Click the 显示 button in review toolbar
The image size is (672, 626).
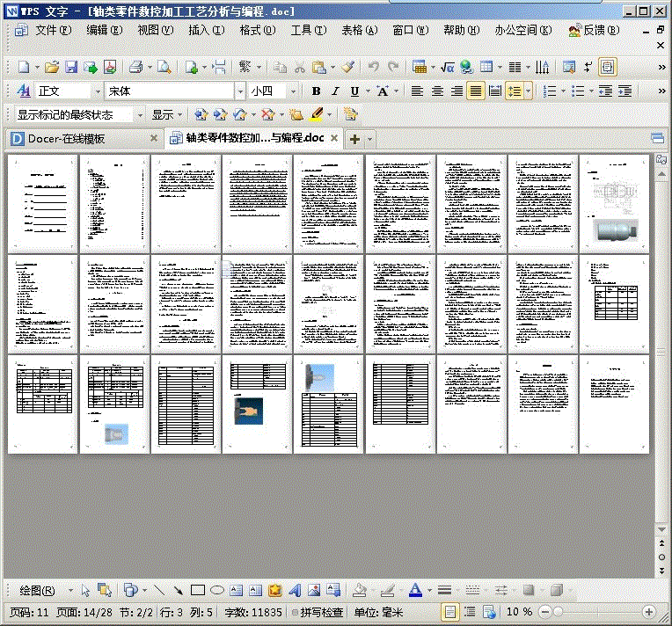167,115
